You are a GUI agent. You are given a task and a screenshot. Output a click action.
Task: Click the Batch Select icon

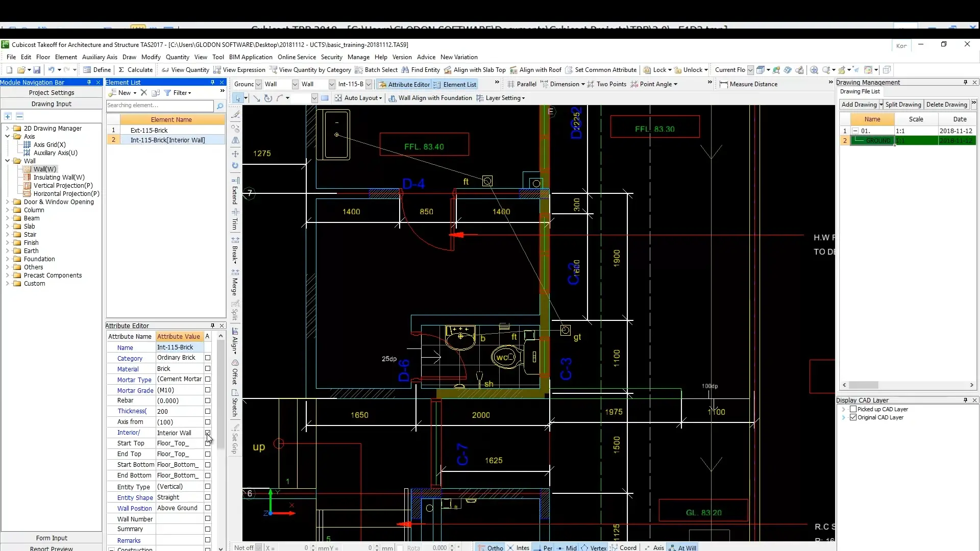(x=359, y=70)
